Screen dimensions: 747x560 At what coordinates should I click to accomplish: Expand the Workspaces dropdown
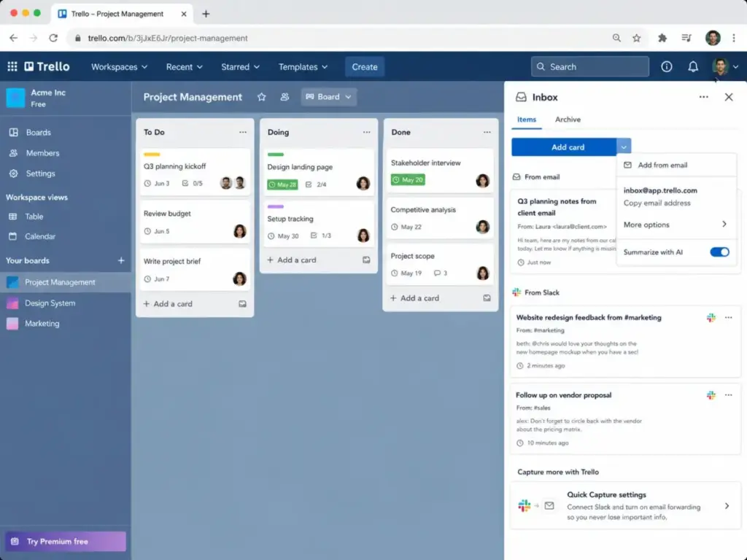(119, 66)
